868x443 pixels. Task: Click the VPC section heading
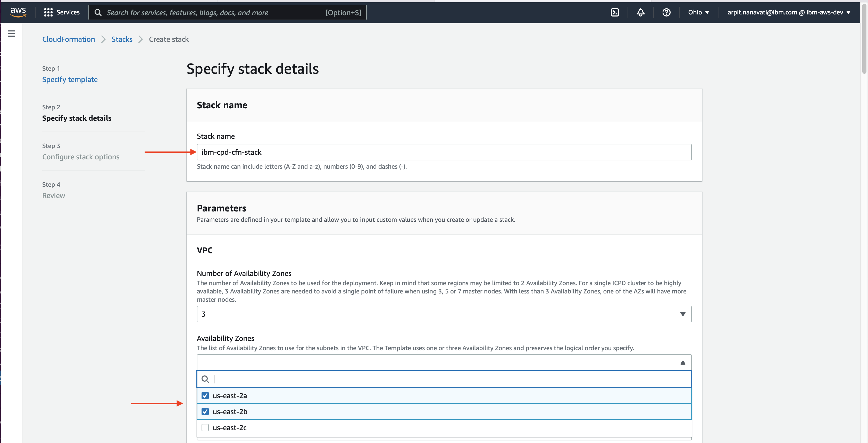pyautogui.click(x=205, y=250)
